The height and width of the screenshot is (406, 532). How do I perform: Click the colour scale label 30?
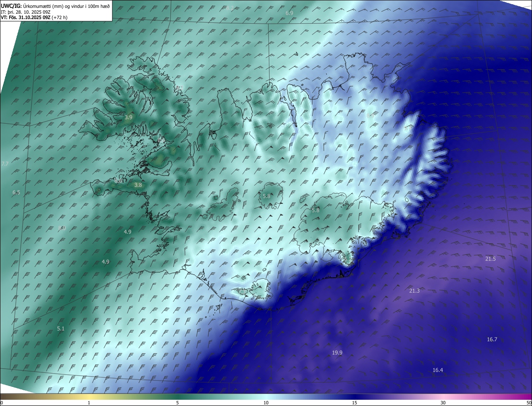pos(443,403)
